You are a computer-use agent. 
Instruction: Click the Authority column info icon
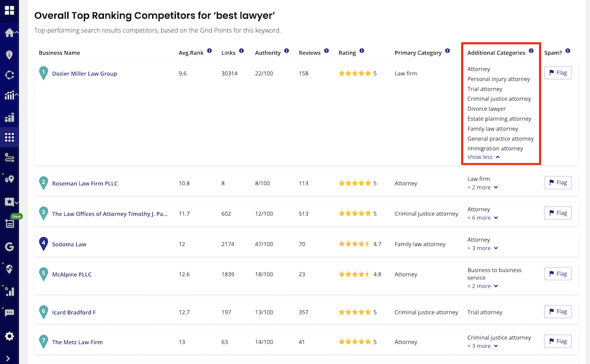(x=288, y=52)
